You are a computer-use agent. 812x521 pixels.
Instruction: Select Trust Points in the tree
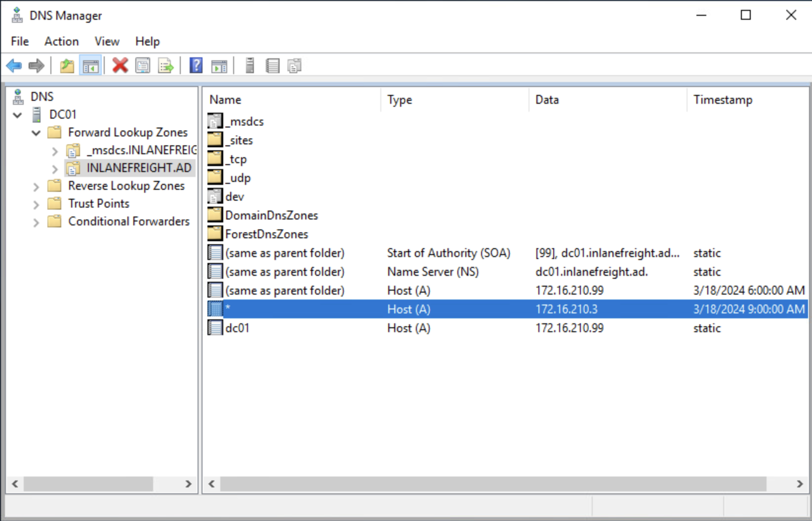pos(99,204)
